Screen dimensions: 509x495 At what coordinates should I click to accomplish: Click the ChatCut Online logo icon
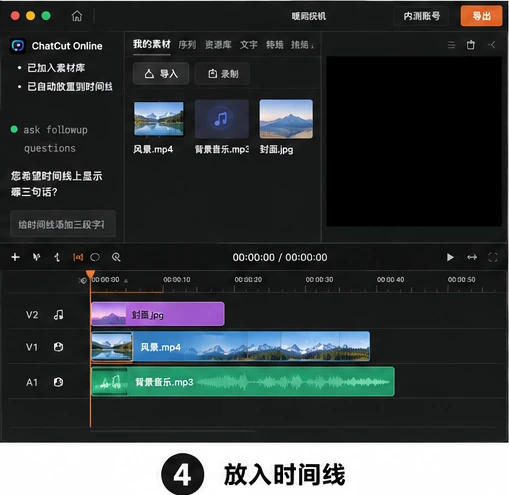point(18,46)
